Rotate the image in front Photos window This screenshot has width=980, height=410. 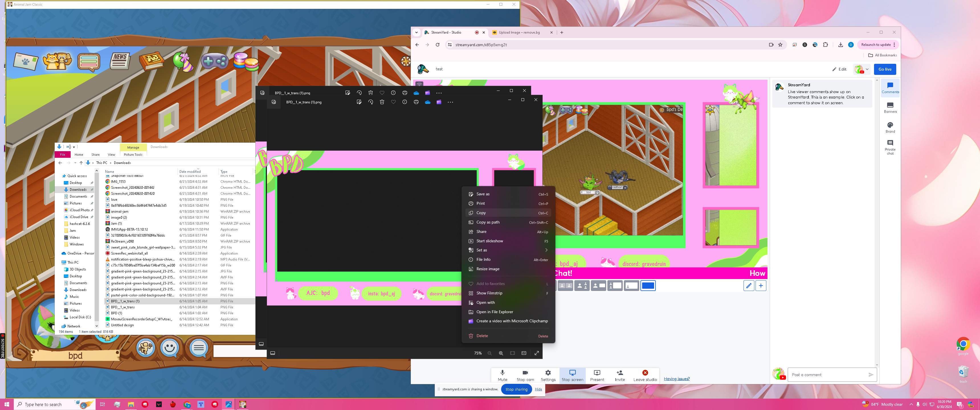(x=371, y=102)
